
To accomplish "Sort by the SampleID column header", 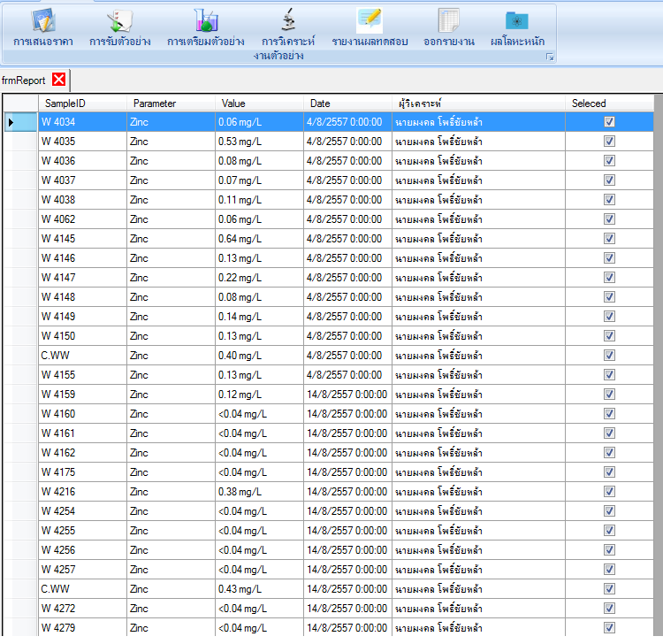I will (82, 103).
